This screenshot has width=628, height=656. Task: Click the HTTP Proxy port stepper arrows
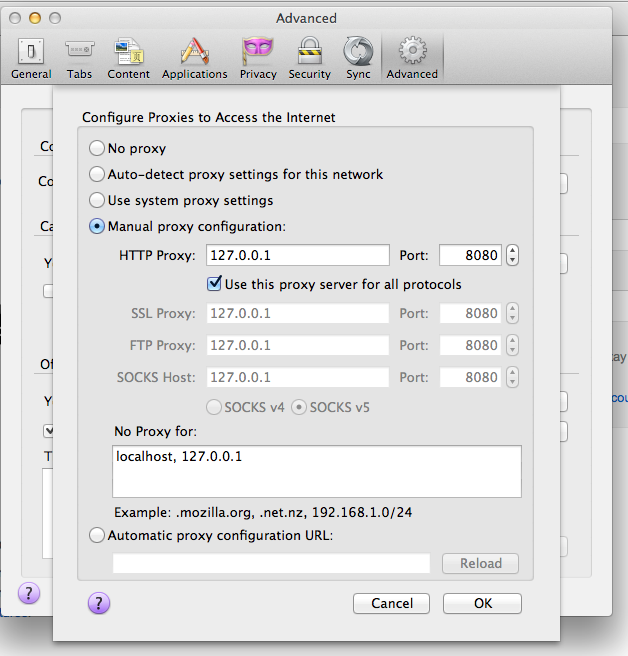click(513, 255)
